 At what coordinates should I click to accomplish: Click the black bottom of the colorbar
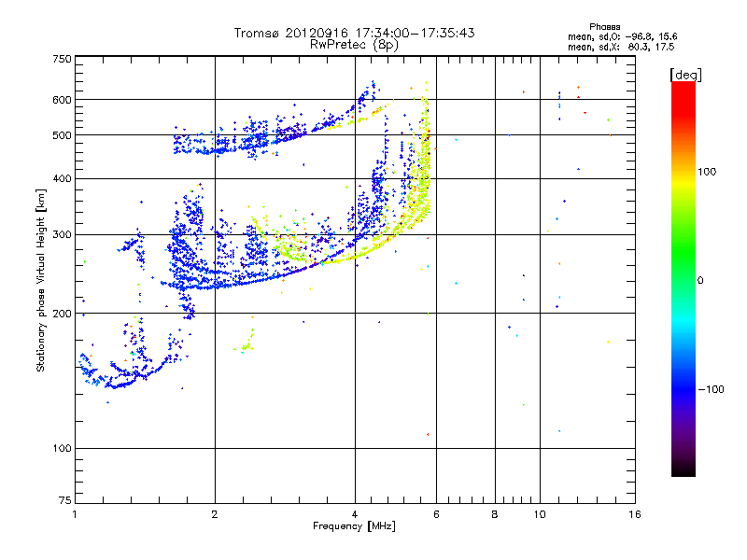tap(684, 469)
